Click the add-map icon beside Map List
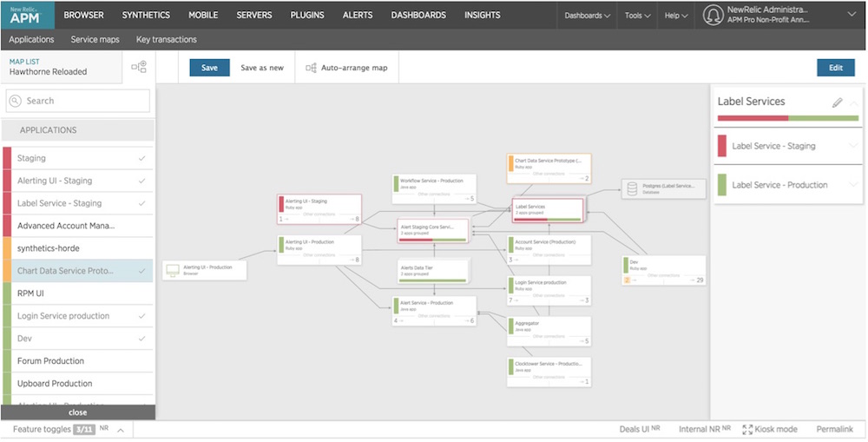Image resolution: width=868 pixels, height=442 pixels. [139, 67]
